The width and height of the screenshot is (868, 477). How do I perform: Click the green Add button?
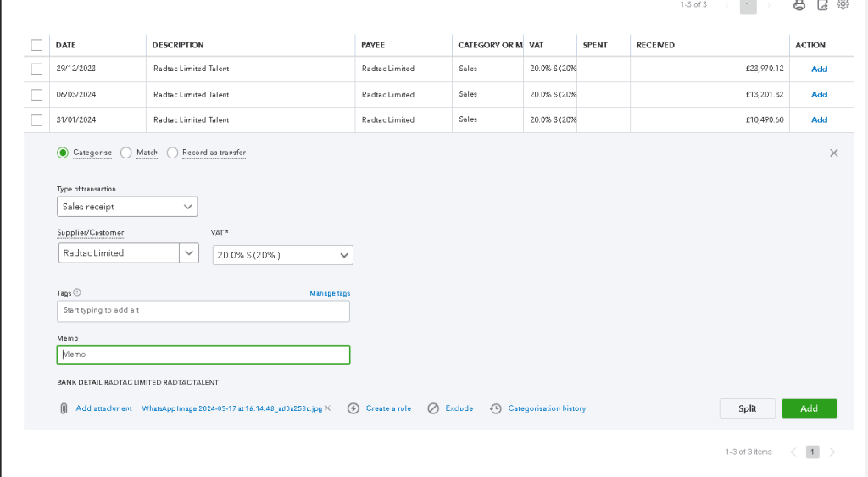(810, 408)
